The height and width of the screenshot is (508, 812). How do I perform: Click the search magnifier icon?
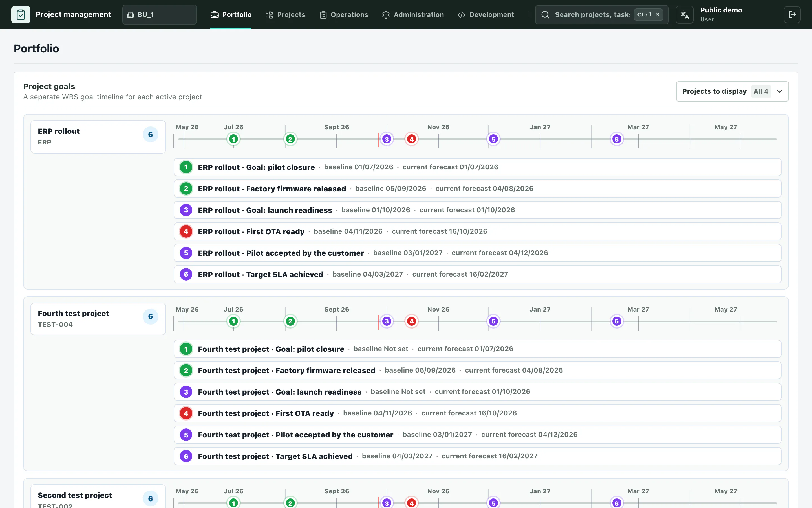(545, 14)
